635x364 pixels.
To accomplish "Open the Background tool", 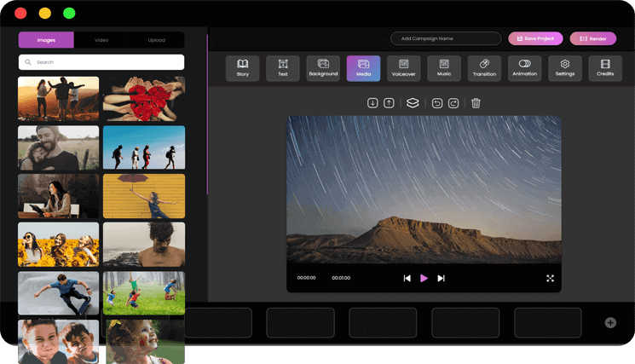I will coord(323,68).
